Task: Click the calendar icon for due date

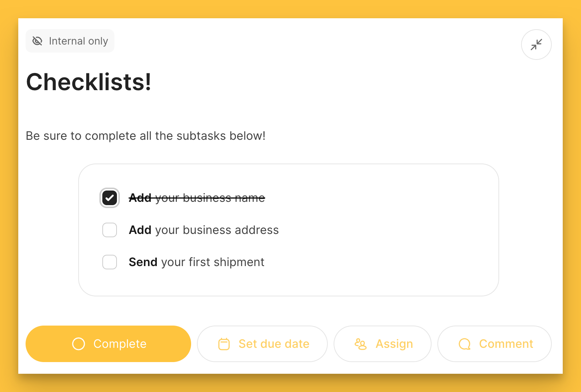Action: (x=224, y=344)
